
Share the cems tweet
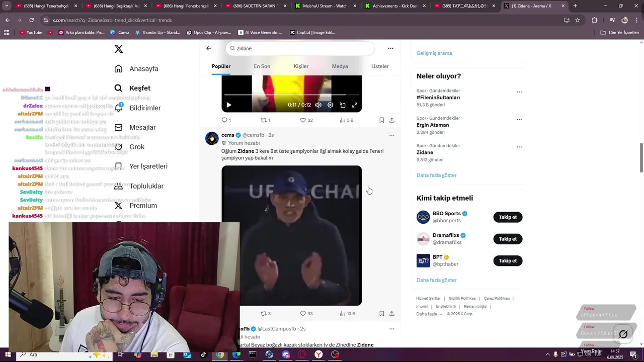tap(392, 314)
